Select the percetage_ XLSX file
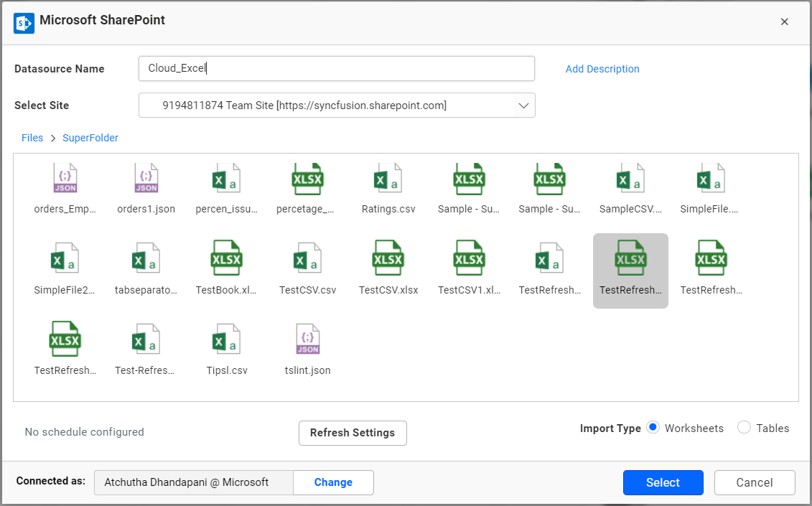The image size is (812, 506). click(307, 189)
